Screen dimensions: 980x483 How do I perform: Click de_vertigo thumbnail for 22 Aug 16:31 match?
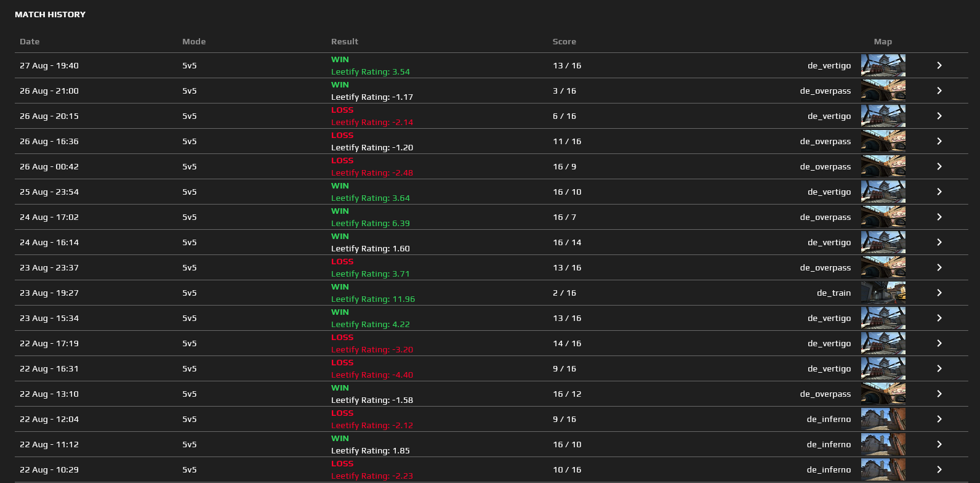point(883,368)
